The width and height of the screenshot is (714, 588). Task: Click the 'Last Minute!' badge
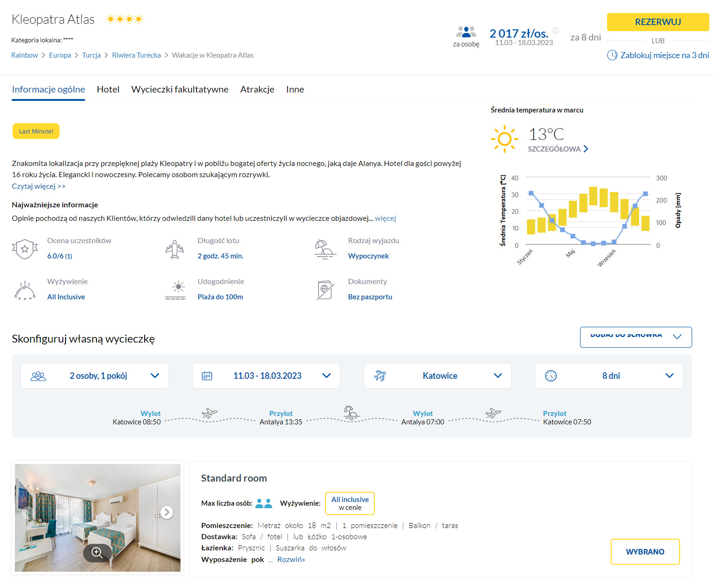[x=36, y=131]
